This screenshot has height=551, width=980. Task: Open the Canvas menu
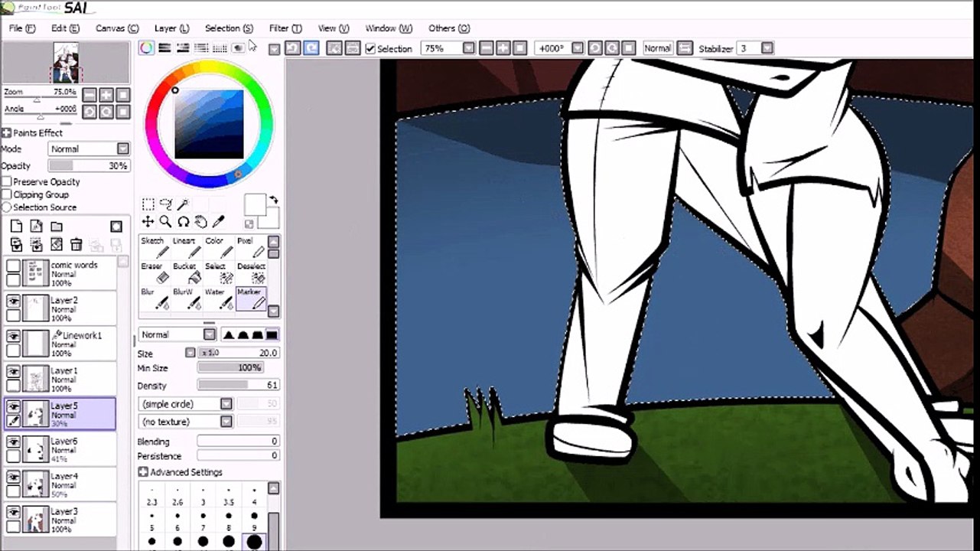pyautogui.click(x=117, y=28)
